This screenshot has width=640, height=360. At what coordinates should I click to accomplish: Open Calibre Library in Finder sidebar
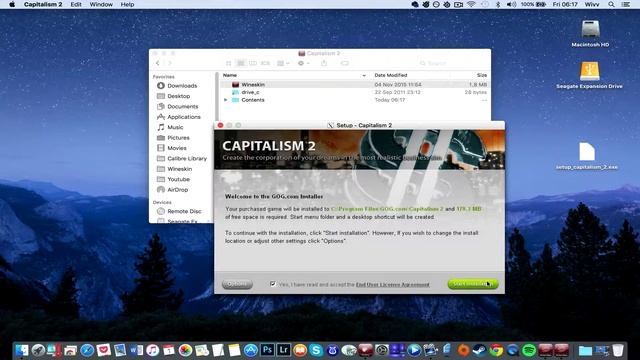tap(187, 158)
